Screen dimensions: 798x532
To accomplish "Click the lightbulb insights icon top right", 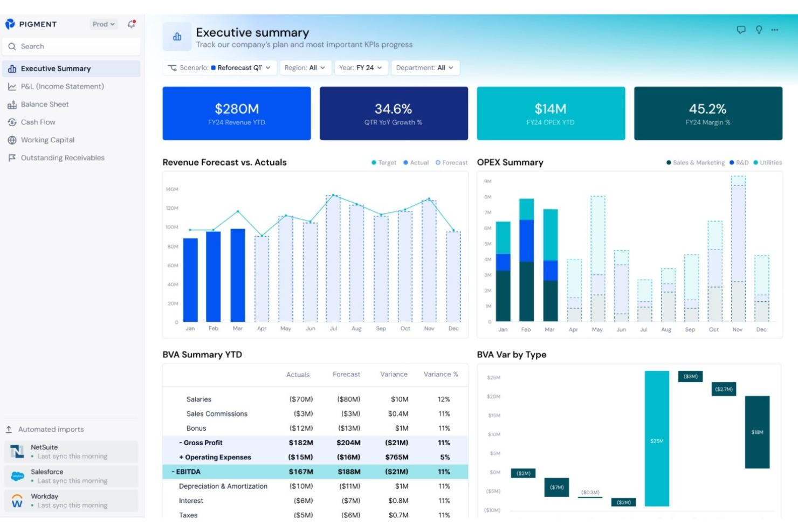I will pyautogui.click(x=759, y=30).
